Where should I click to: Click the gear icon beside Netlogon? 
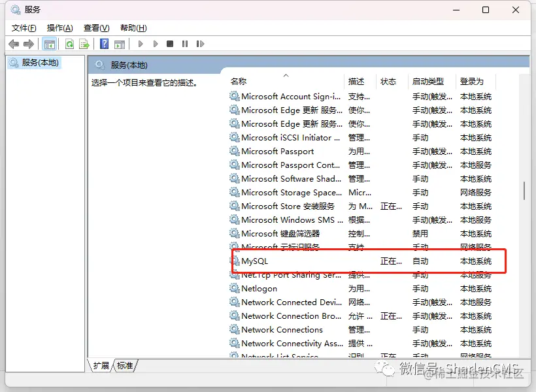235,288
